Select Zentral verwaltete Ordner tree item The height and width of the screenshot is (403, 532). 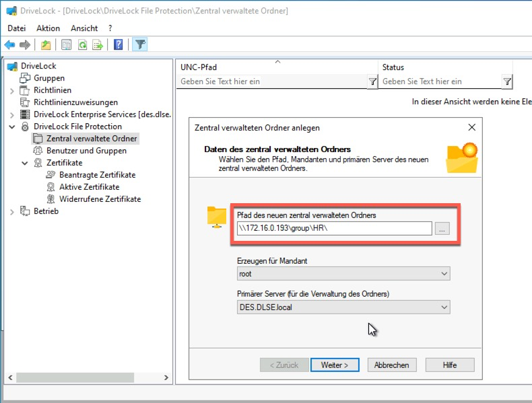[x=92, y=139]
